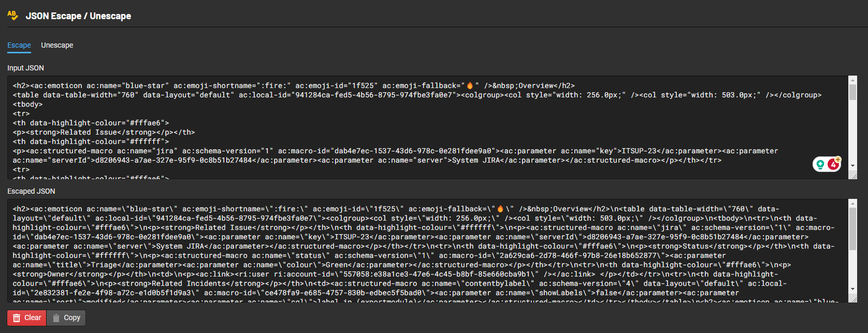Click the Escaped JSON scrollbar up arrow
Viewport: 868px width, 333px height.
852,203
